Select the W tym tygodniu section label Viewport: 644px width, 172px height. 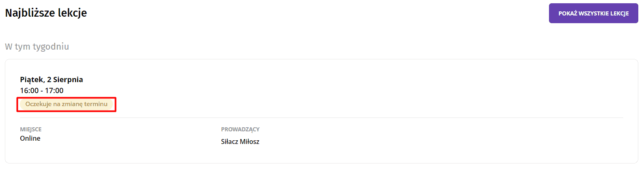37,46
